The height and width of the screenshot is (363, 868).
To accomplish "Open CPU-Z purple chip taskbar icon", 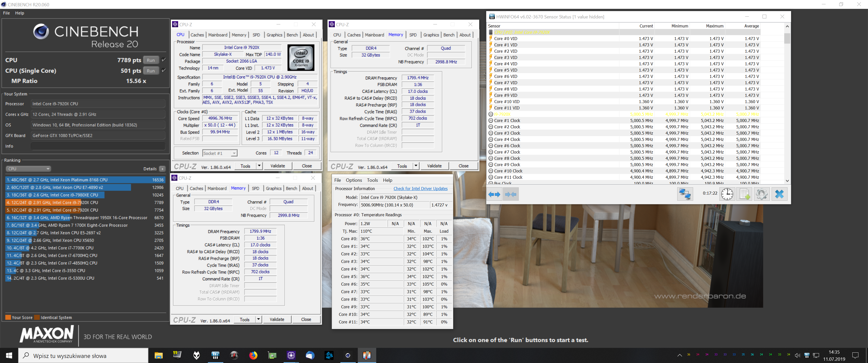I will coord(291,355).
